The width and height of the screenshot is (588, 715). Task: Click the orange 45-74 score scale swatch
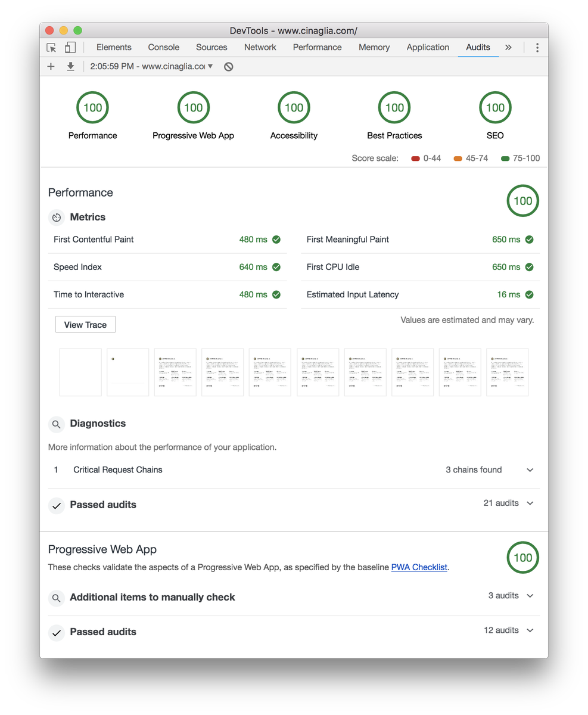coord(458,158)
